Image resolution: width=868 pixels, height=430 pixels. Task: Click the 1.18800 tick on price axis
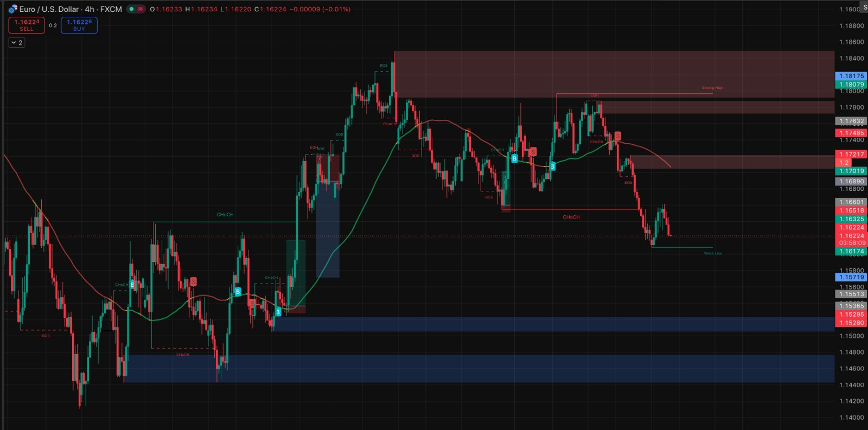click(851, 25)
